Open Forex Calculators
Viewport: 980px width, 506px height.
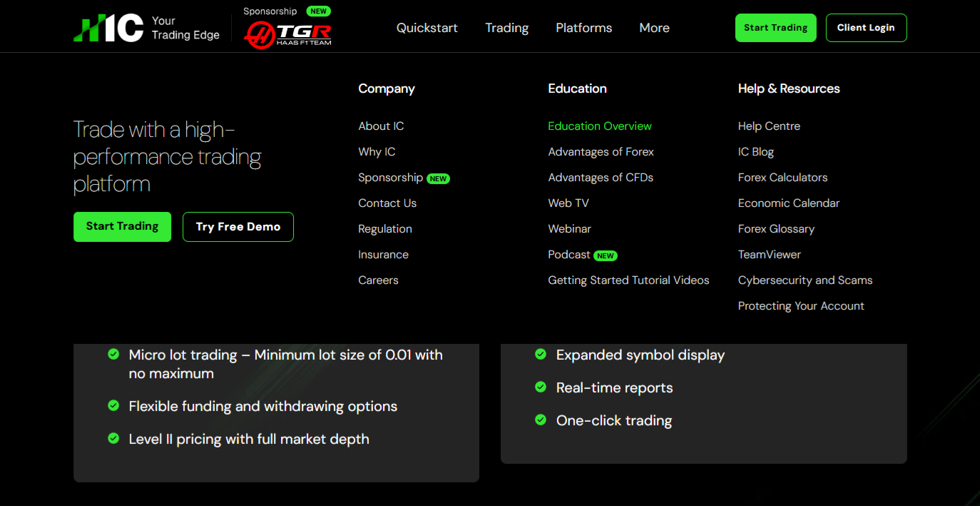(x=782, y=178)
